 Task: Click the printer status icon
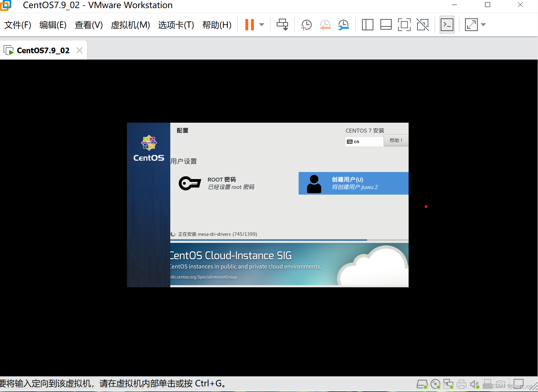[x=461, y=384]
